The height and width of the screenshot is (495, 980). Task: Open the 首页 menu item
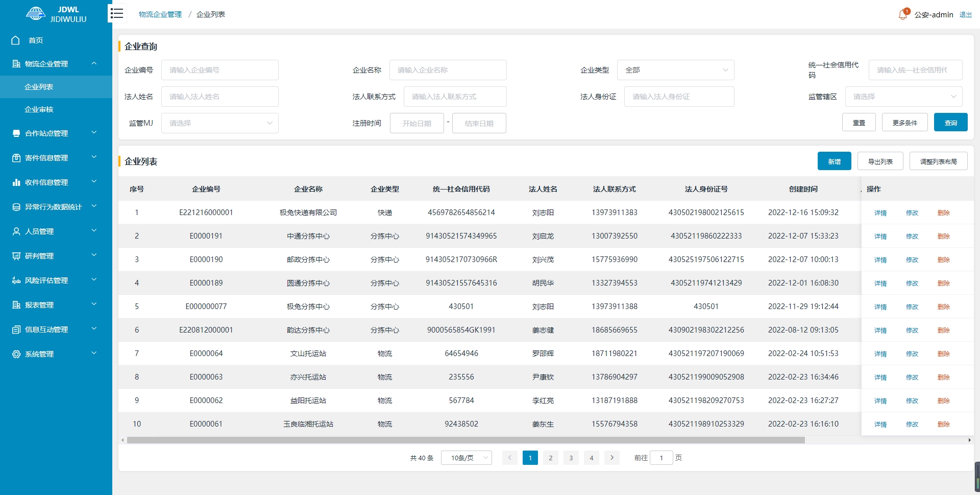[56, 40]
